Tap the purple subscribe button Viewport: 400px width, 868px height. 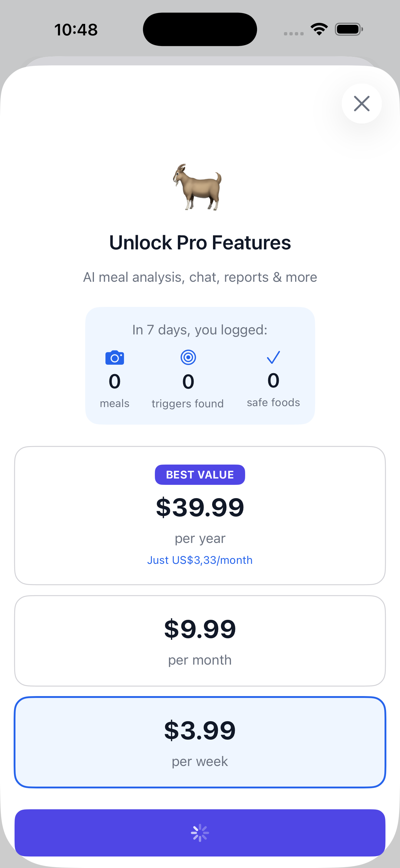pos(200,833)
